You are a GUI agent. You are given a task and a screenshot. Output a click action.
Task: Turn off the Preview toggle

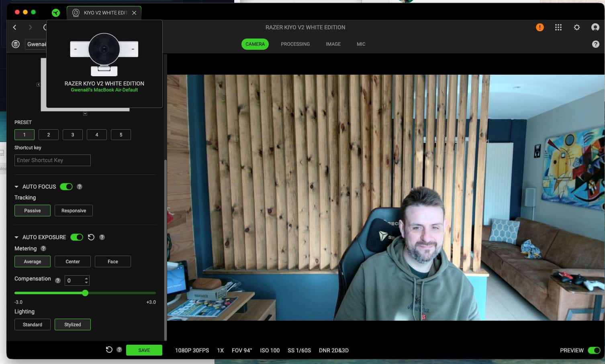click(593, 350)
